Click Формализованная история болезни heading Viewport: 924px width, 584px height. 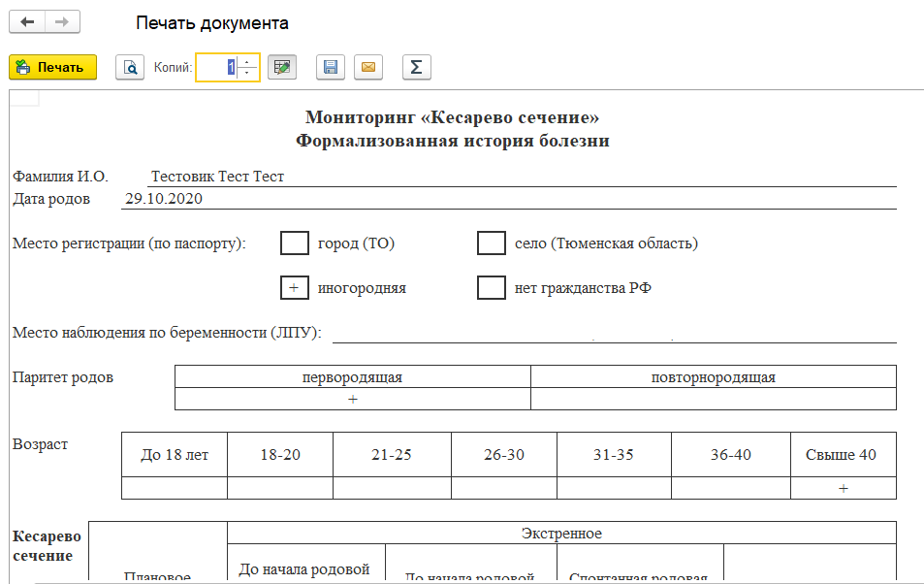click(452, 141)
